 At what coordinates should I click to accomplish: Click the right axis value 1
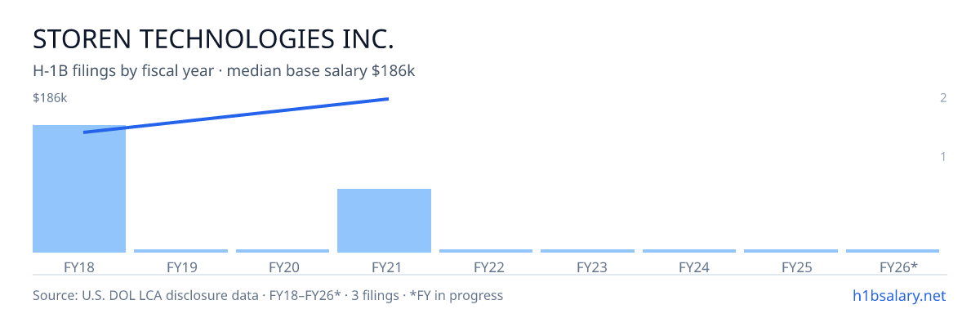coord(943,156)
